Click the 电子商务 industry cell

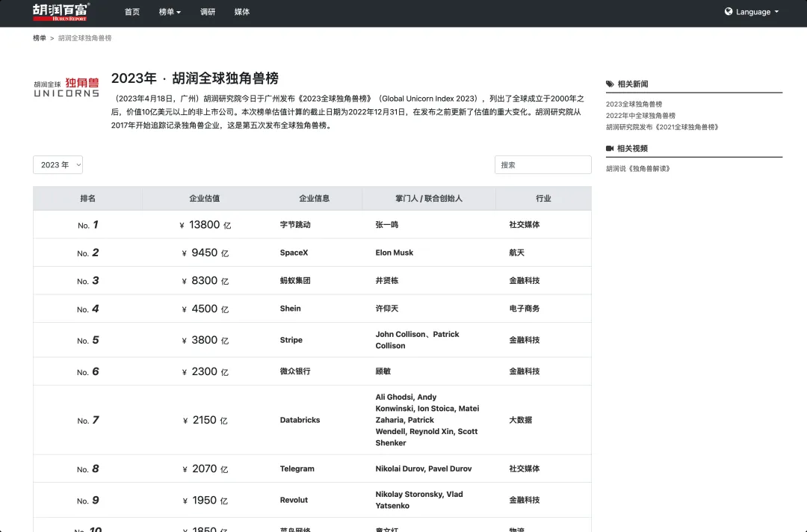pyautogui.click(x=525, y=309)
